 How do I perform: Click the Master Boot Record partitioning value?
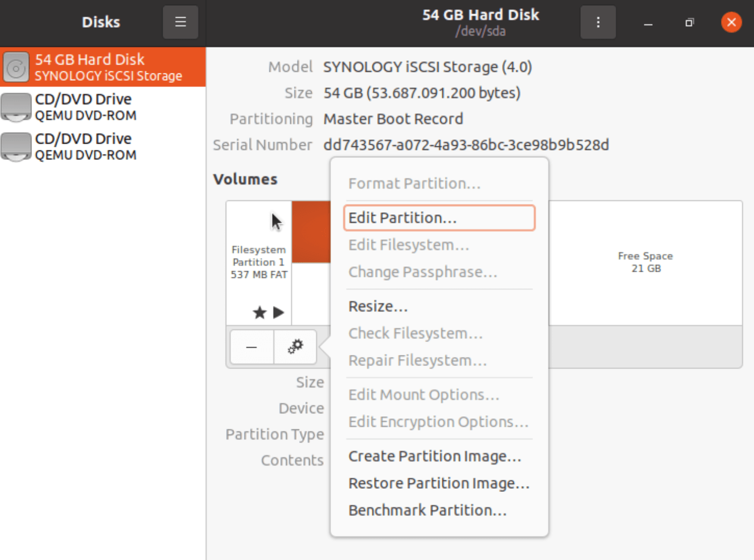coord(393,119)
